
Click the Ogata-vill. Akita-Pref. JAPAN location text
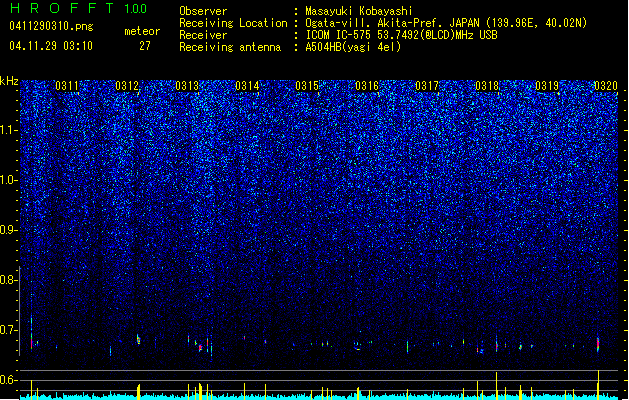[446, 23]
